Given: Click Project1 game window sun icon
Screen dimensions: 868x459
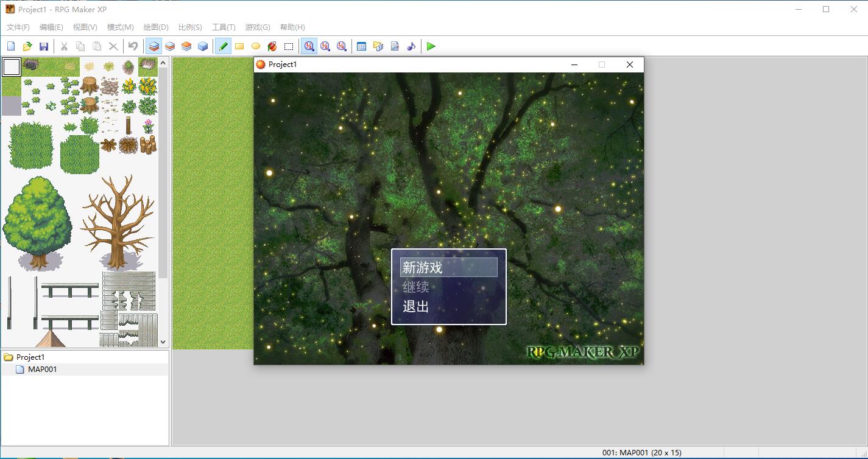Looking at the screenshot, I should [261, 65].
